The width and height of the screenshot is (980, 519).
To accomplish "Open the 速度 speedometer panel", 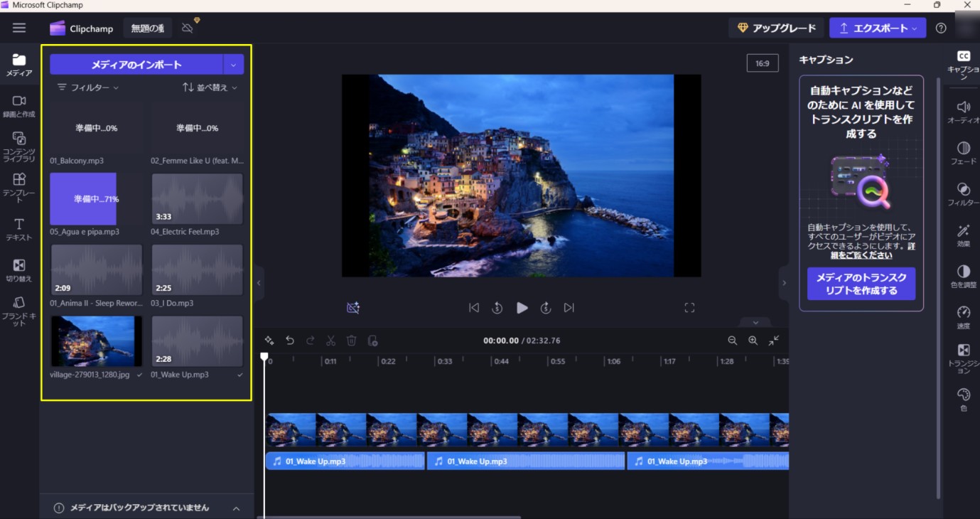I will click(x=964, y=317).
